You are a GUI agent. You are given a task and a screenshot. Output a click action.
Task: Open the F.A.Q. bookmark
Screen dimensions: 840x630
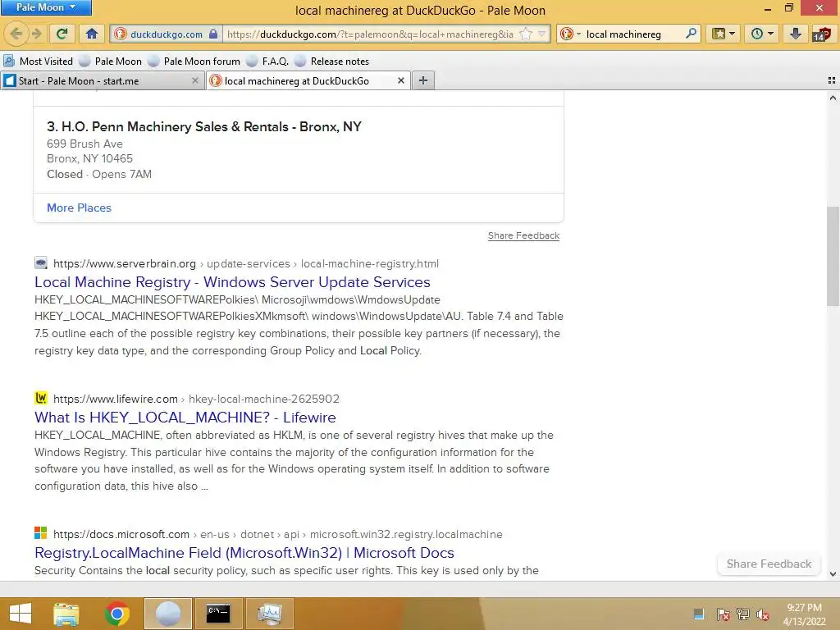click(x=267, y=61)
